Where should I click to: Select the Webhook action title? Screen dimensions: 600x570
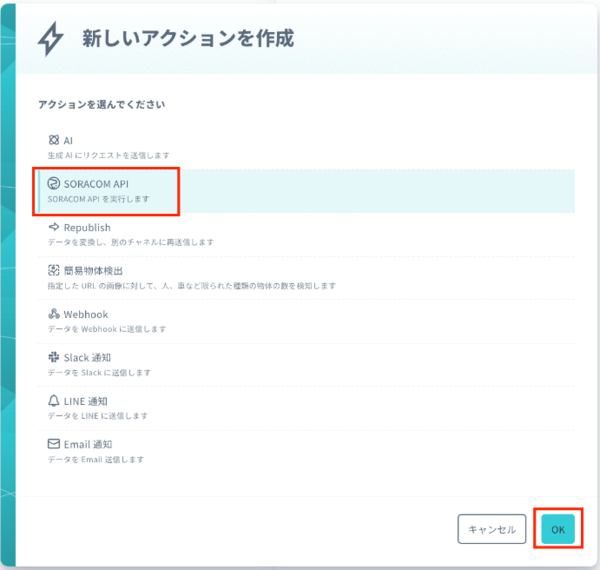click(x=86, y=314)
